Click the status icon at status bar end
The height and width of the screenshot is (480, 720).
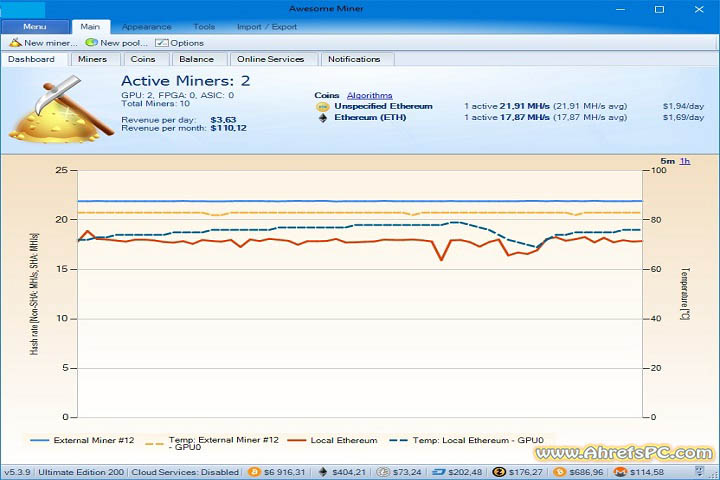[x=699, y=471]
